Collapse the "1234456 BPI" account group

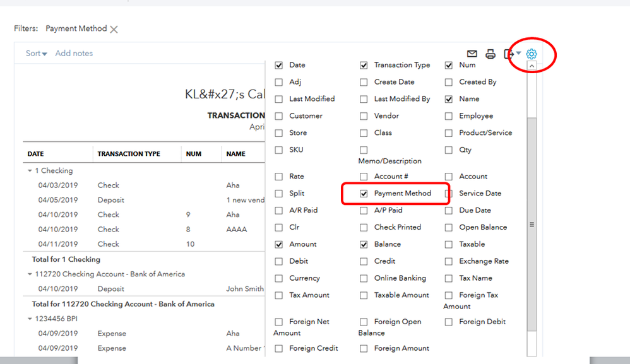[x=29, y=319]
